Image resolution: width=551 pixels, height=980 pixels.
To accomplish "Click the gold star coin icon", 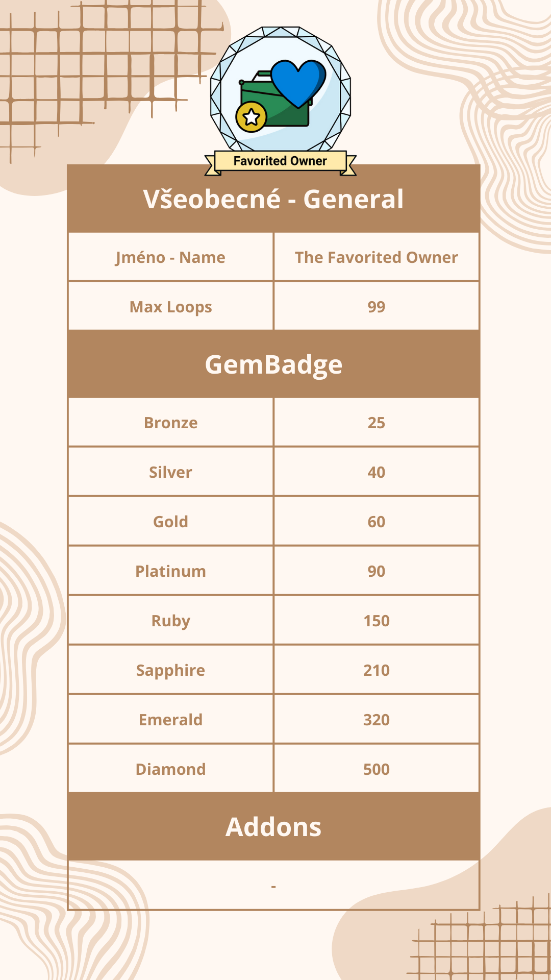I will pos(251,117).
